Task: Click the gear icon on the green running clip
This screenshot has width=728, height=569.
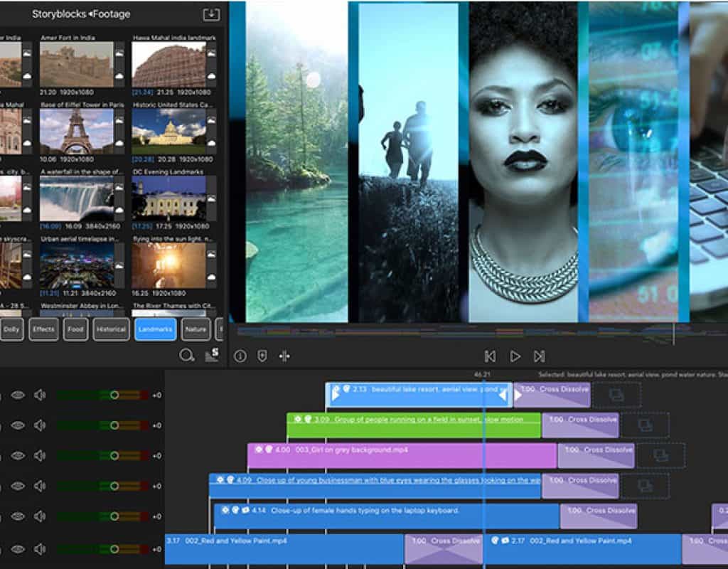Action: click(x=298, y=420)
